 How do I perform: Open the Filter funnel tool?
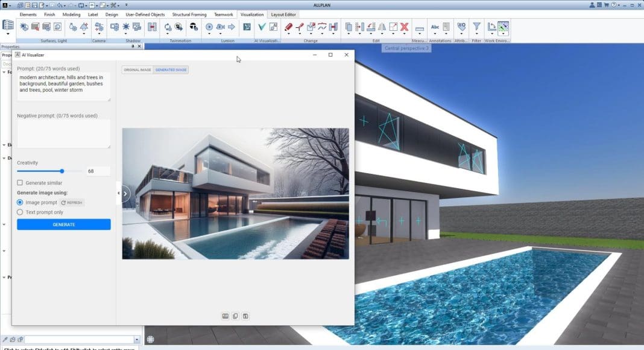pos(476,27)
